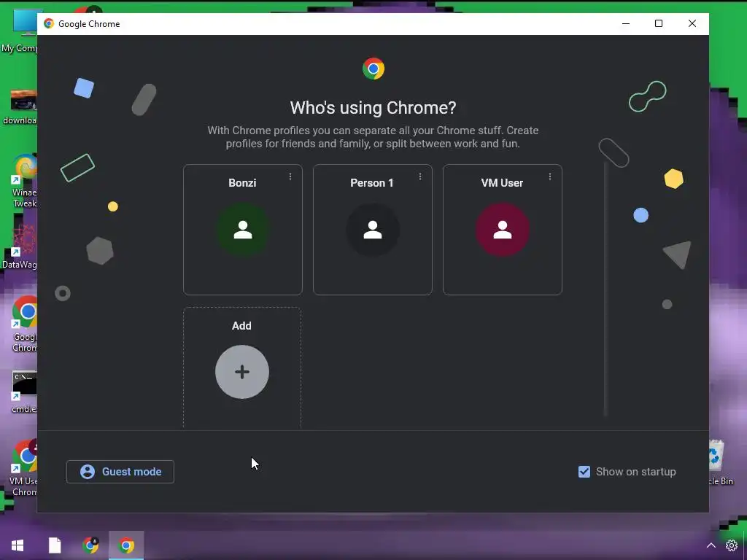Select the Person 1 profile avatar

[x=373, y=230]
